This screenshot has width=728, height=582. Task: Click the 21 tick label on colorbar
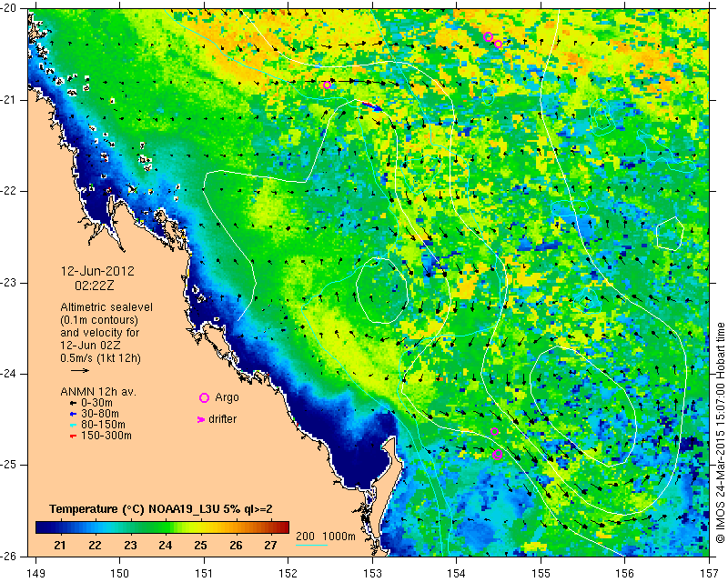point(60,545)
